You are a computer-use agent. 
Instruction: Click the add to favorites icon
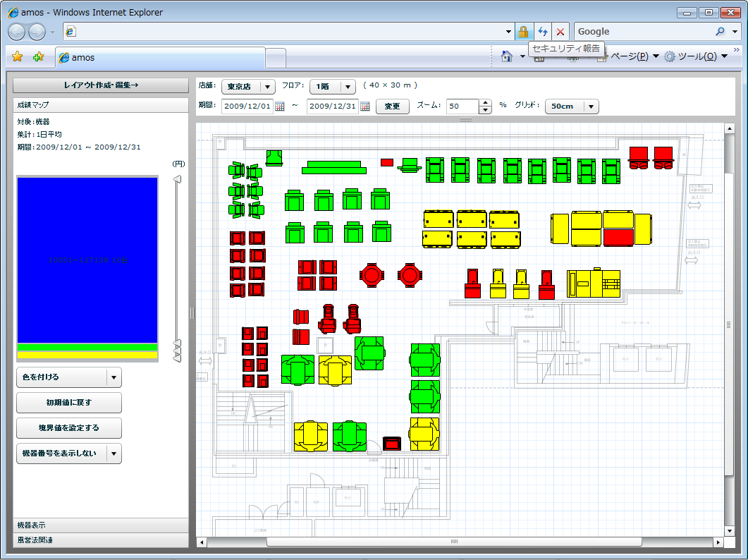[39, 57]
